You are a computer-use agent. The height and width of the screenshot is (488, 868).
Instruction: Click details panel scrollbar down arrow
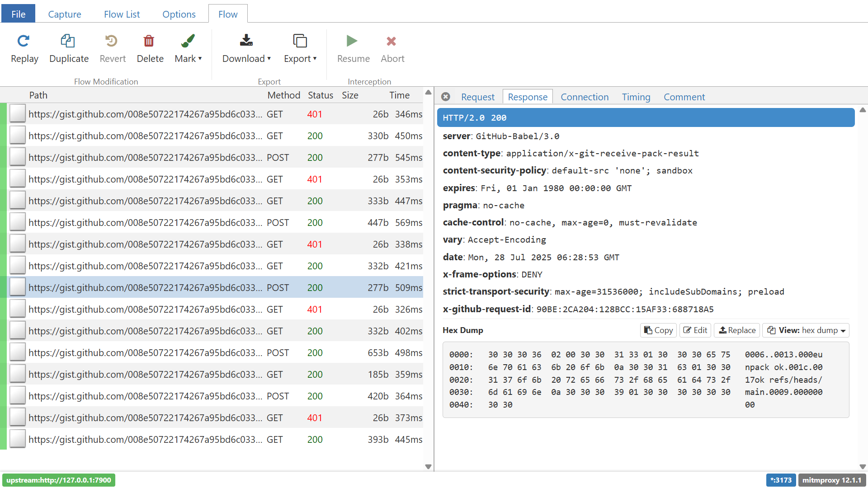click(862, 467)
